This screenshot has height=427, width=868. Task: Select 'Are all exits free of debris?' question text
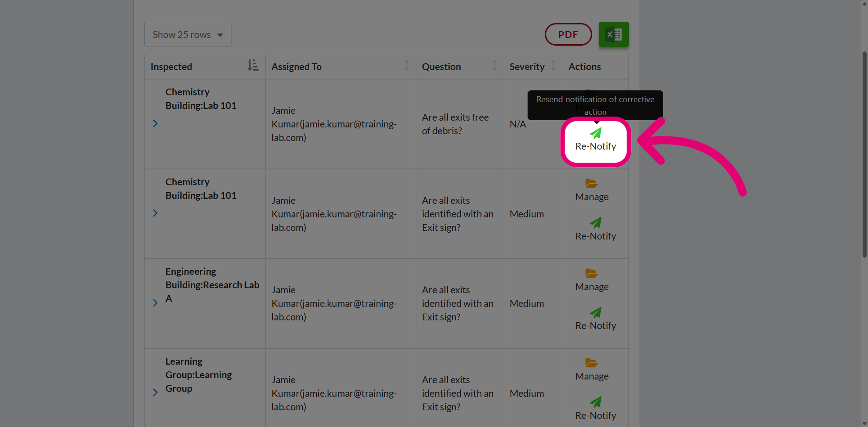(455, 124)
